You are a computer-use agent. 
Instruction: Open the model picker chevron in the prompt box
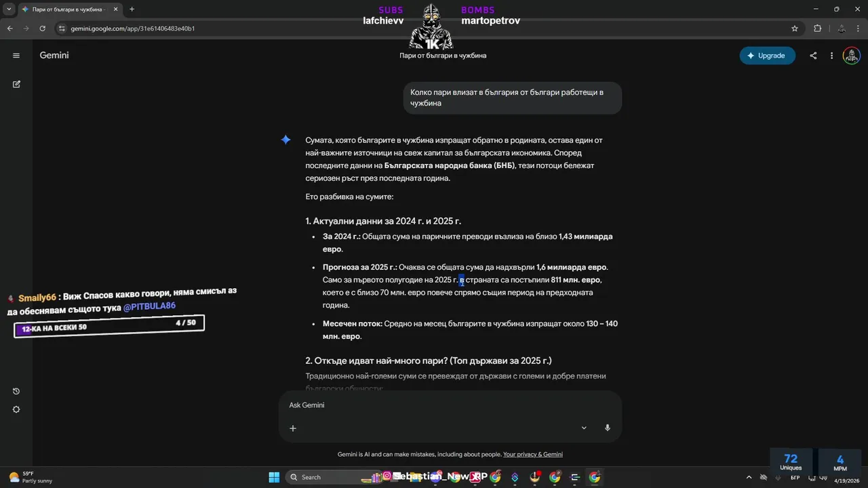coord(584,428)
